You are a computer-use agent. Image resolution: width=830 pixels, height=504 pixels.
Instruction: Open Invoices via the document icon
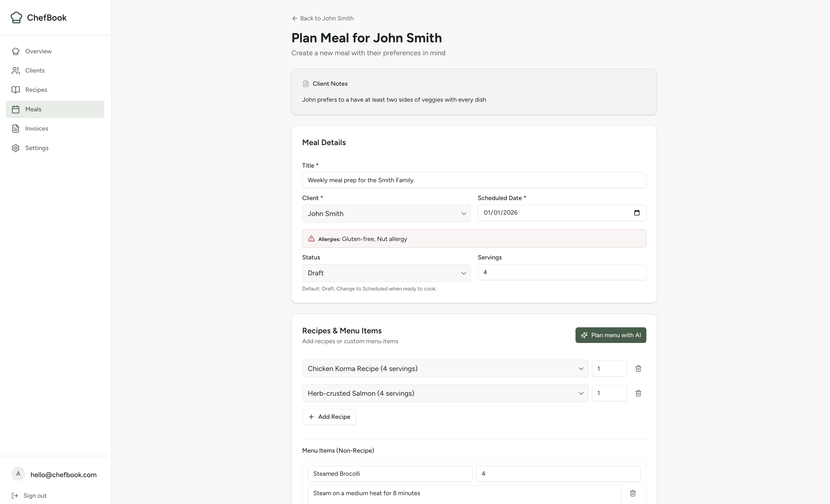point(16,128)
